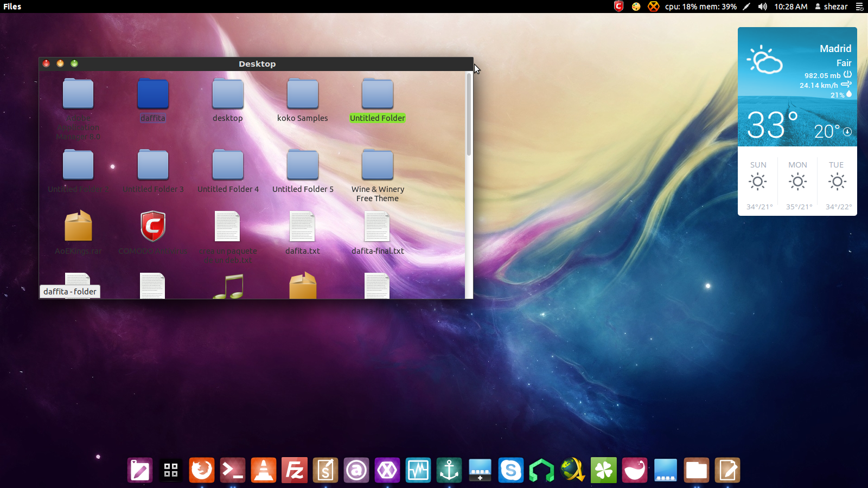The height and width of the screenshot is (488, 868).
Task: Open the 10:28 AM clock menu
Action: tap(791, 7)
